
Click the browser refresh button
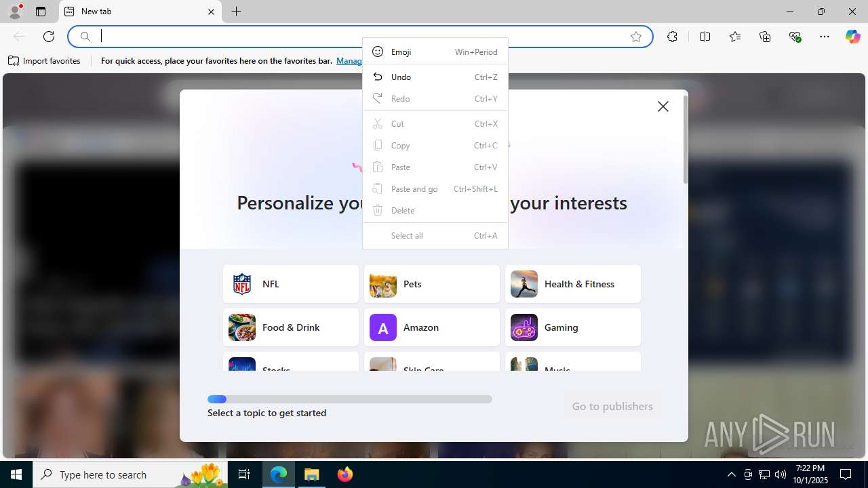click(x=49, y=37)
